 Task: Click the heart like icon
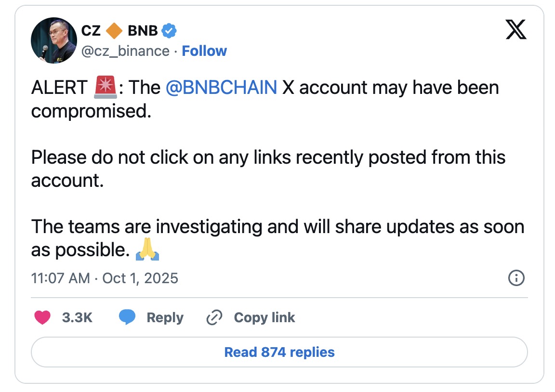43,317
